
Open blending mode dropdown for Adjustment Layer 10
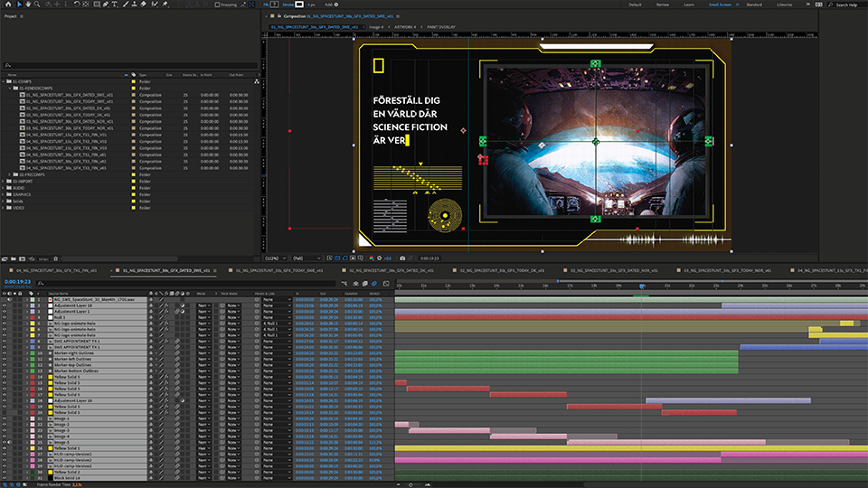point(204,305)
